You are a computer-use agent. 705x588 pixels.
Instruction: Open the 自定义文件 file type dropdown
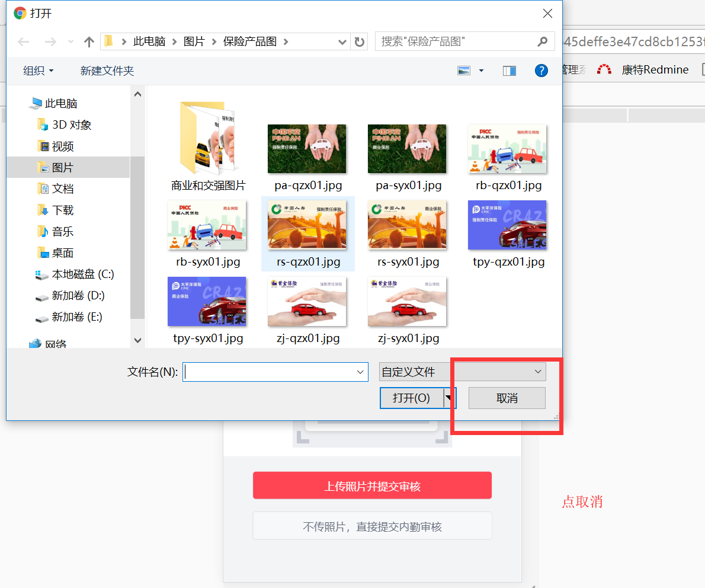[462, 372]
